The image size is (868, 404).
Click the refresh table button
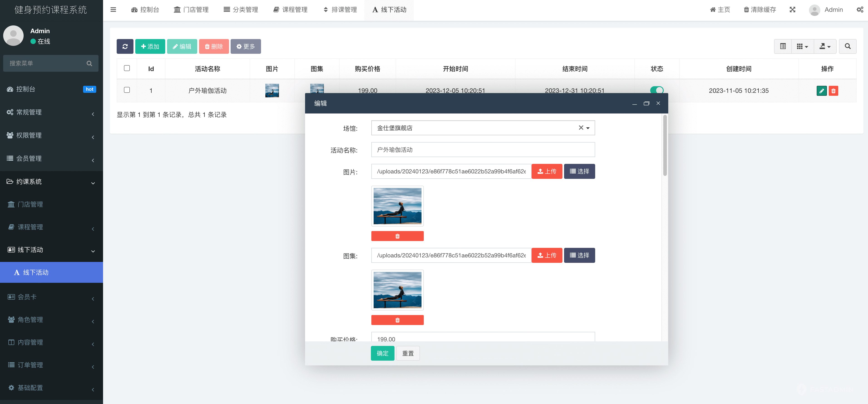coord(125,47)
